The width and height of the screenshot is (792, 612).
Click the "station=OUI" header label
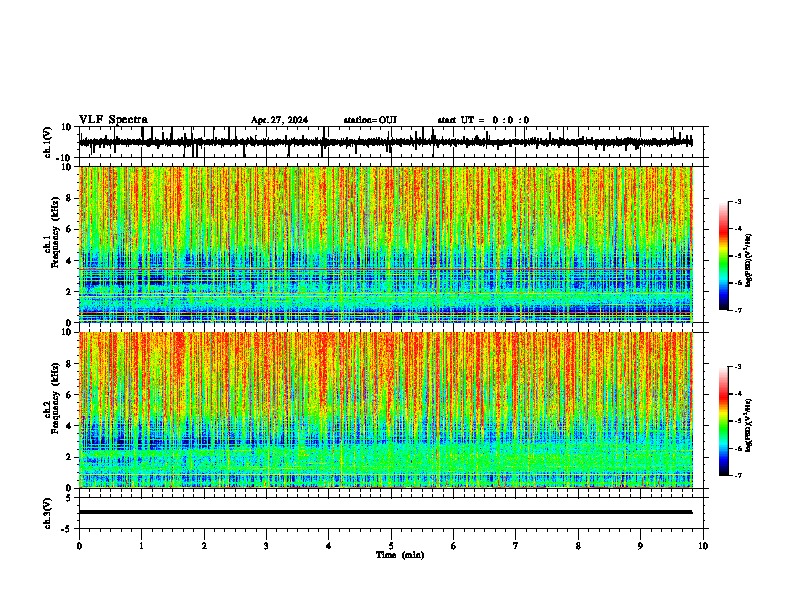tap(370, 120)
